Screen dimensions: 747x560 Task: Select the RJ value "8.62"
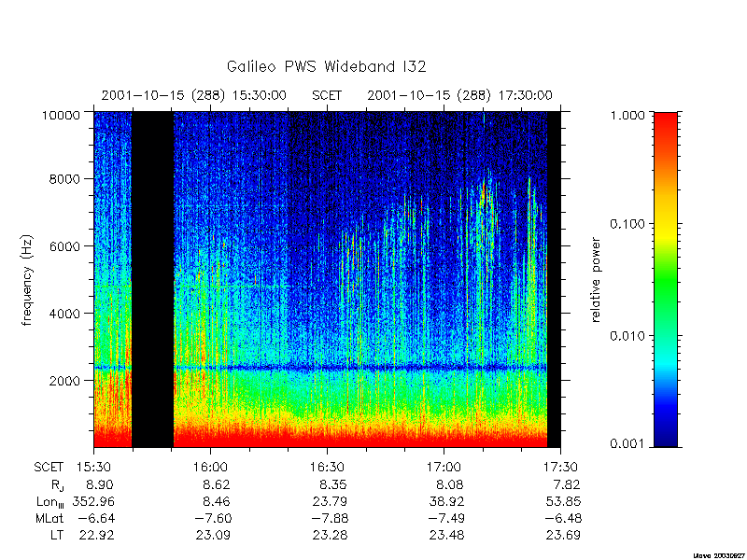(216, 484)
